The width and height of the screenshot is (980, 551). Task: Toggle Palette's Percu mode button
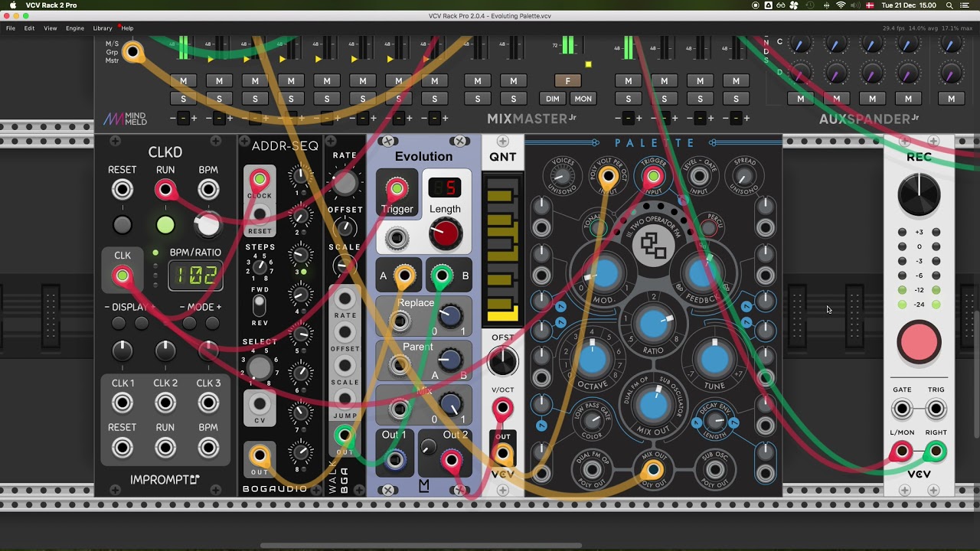point(709,227)
